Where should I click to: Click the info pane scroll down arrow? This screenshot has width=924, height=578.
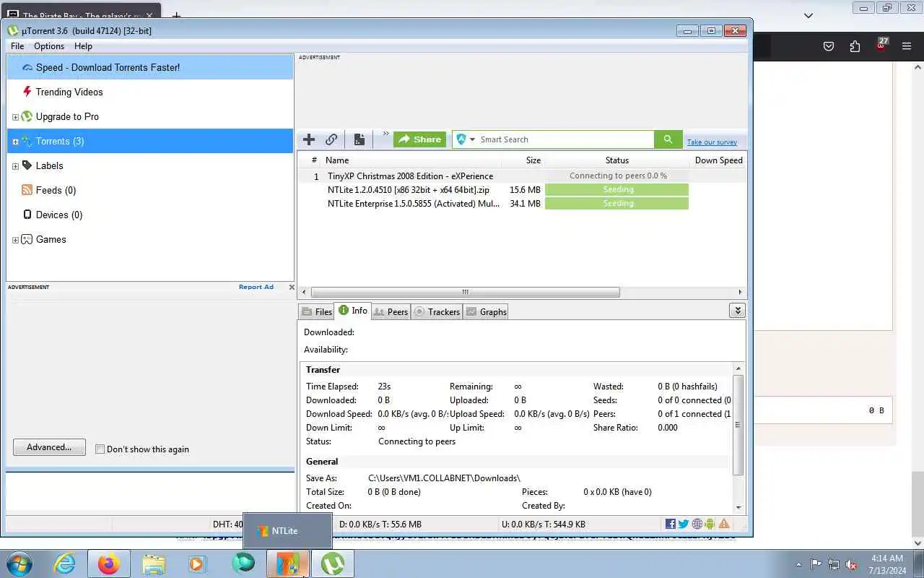click(x=738, y=507)
